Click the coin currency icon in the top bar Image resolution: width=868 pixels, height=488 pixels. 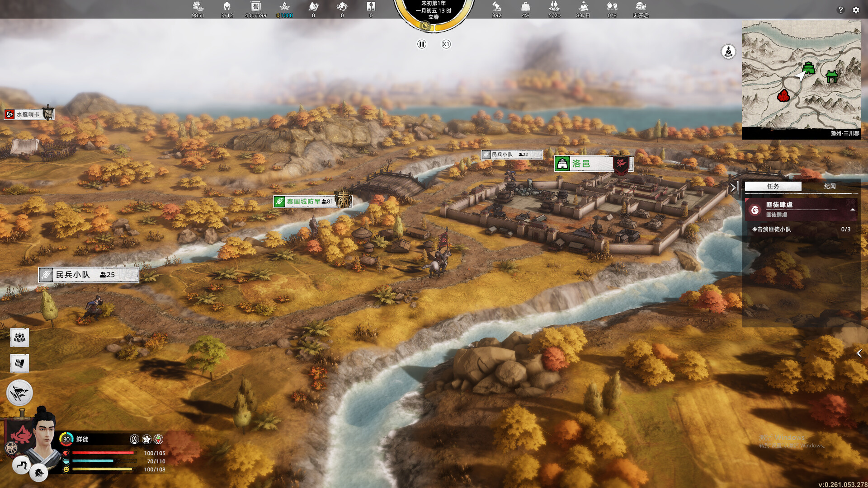(198, 7)
